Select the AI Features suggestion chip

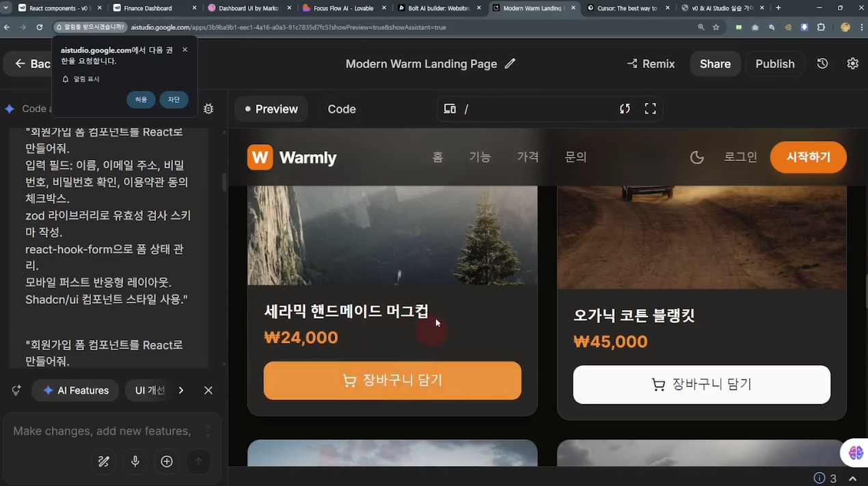(x=75, y=390)
